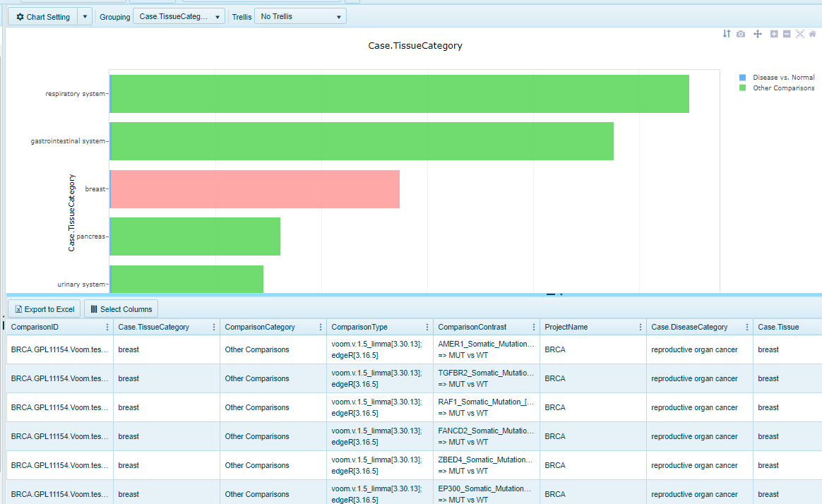
Task: Expand the Chart Setting dropdown arrow
Action: coord(85,16)
